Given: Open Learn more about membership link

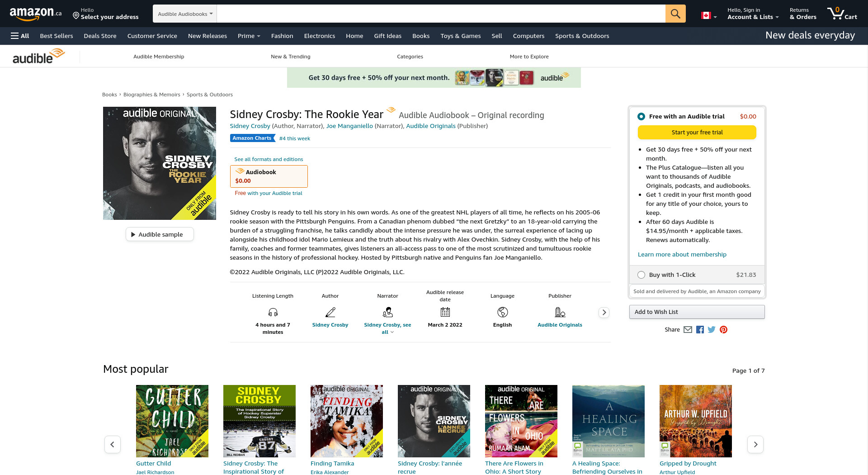Looking at the screenshot, I should coord(682,255).
